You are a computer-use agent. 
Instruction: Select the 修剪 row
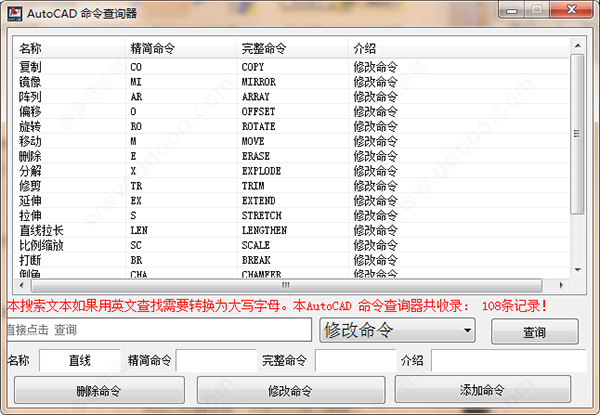click(x=291, y=186)
